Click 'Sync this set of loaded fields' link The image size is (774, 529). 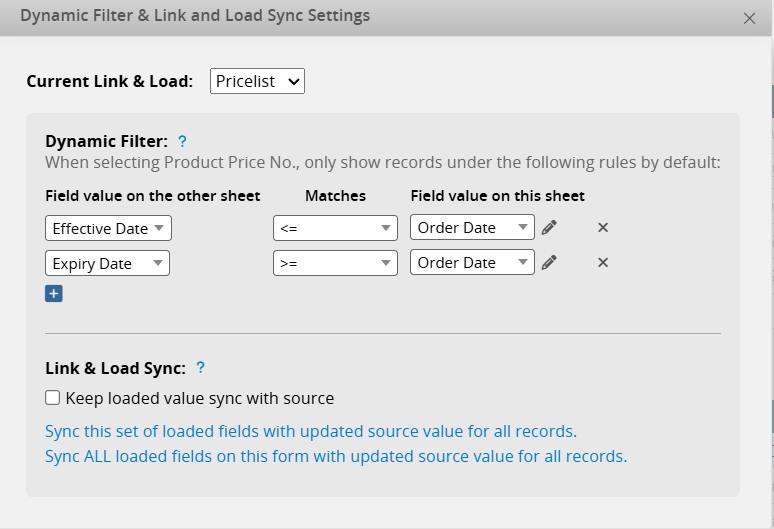coord(311,432)
